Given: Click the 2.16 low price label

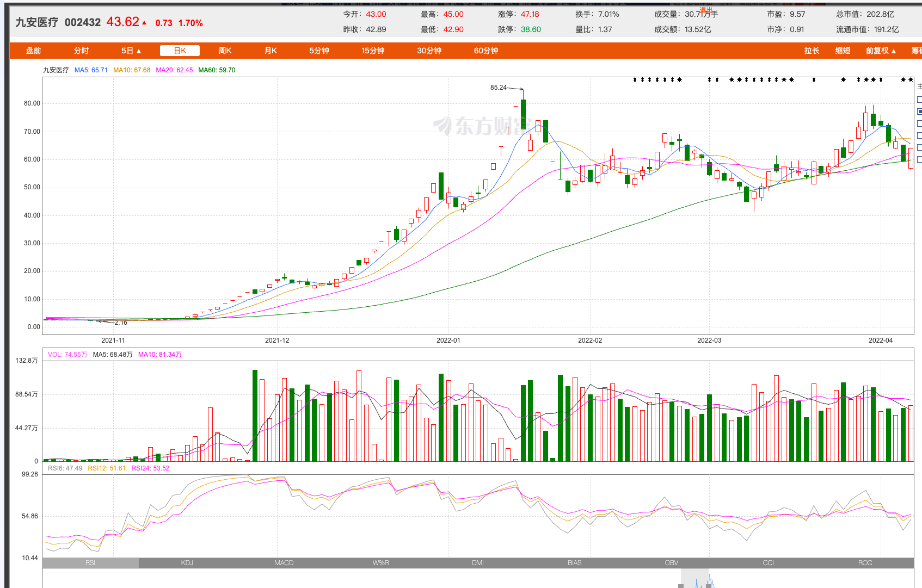Looking at the screenshot, I should tap(121, 323).
